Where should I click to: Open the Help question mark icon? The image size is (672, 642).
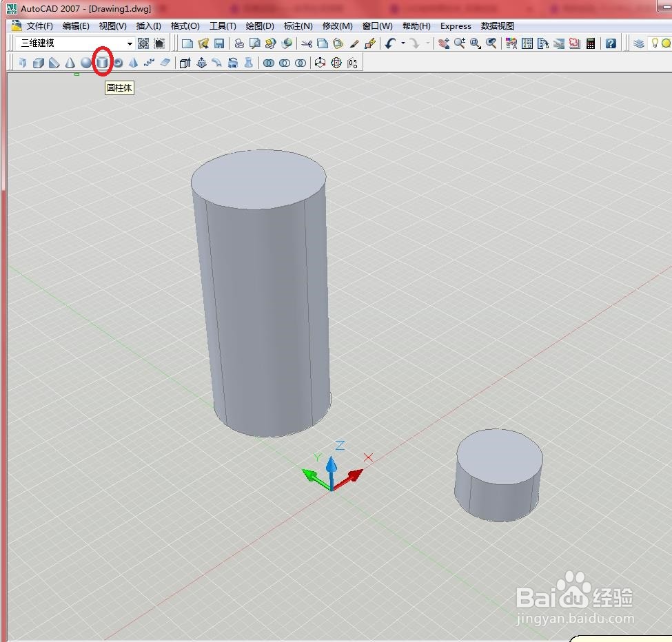[611, 43]
